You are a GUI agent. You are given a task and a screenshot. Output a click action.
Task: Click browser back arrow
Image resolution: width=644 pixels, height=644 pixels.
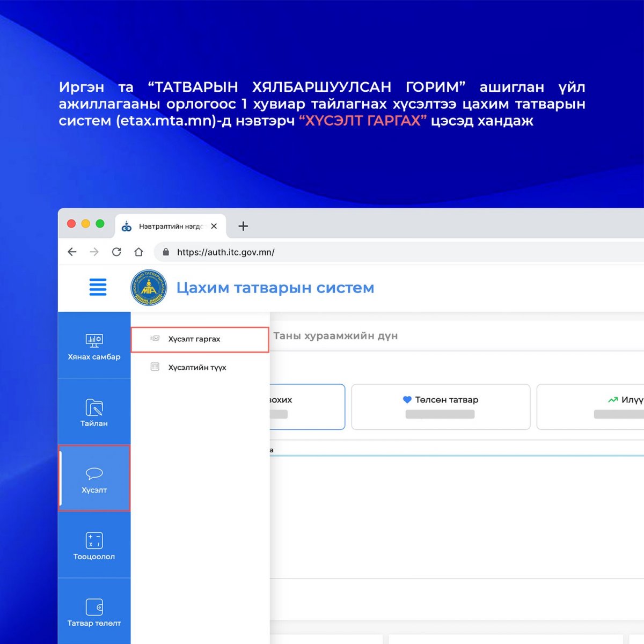[x=72, y=252]
